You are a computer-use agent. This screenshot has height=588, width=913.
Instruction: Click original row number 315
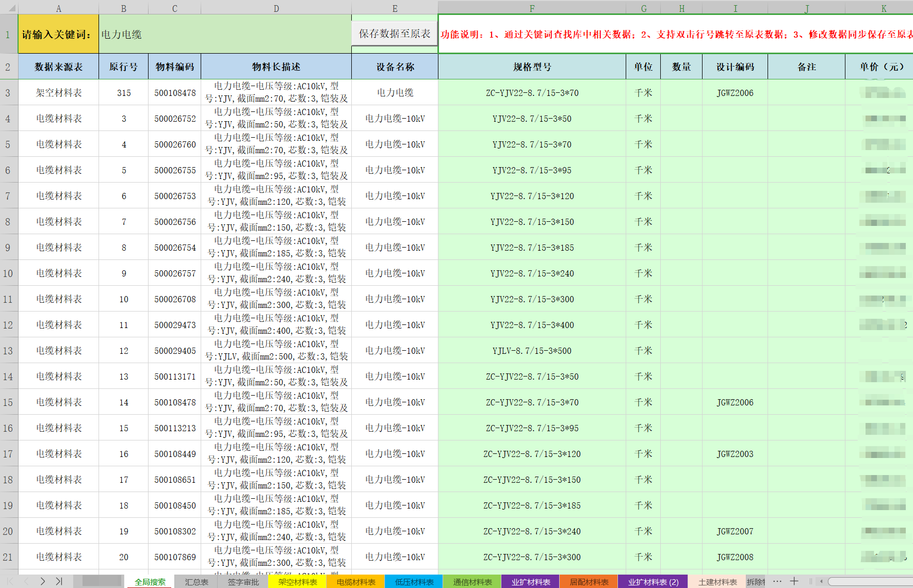tap(124, 93)
